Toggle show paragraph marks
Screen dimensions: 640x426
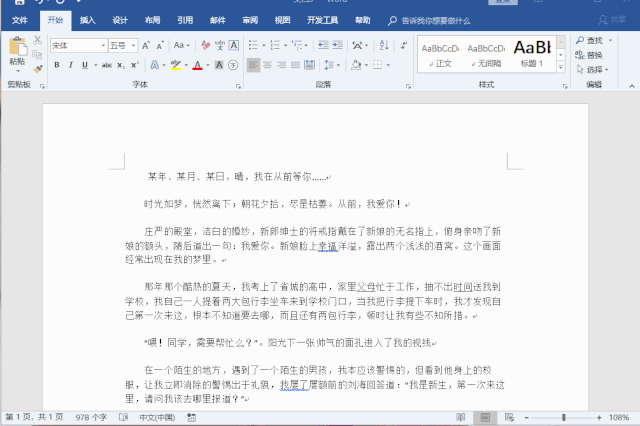[404, 45]
